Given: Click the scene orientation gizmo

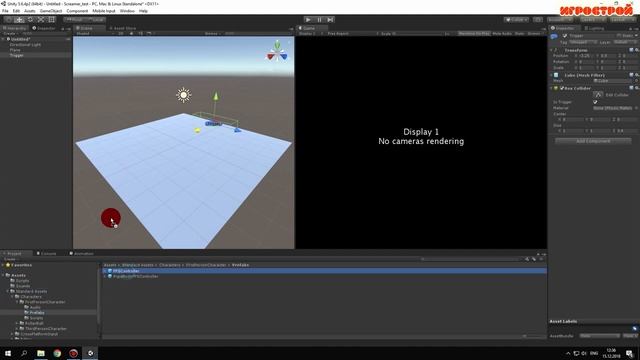Looking at the screenshot, I should [x=277, y=52].
